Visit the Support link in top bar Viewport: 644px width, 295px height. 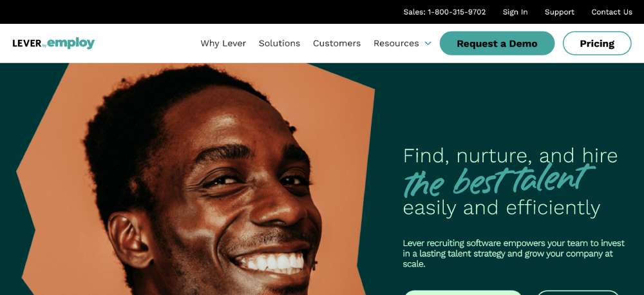[x=560, y=12]
